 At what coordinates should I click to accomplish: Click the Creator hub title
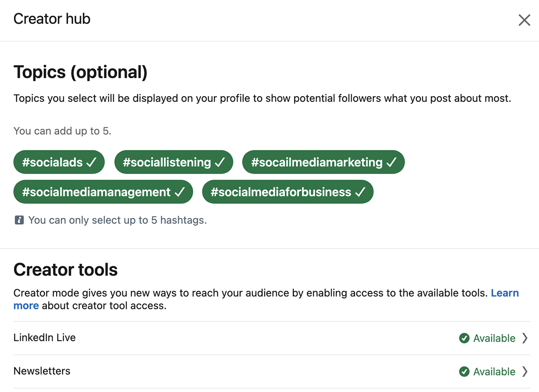52,19
